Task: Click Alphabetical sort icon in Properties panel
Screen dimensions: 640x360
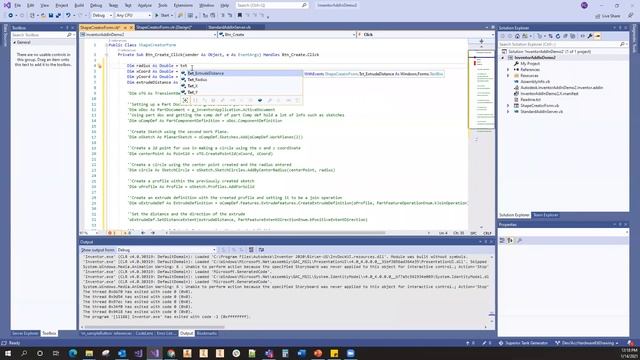Action: coord(510,241)
